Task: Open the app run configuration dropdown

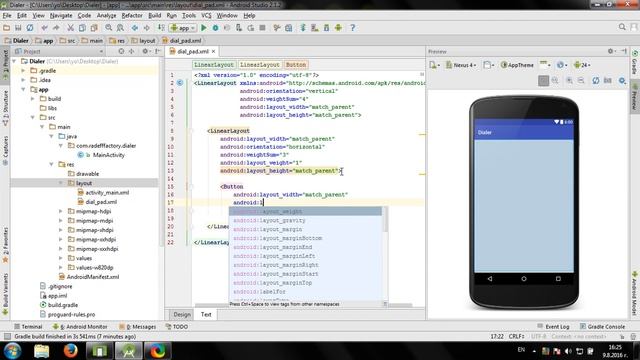Action: click(183, 28)
